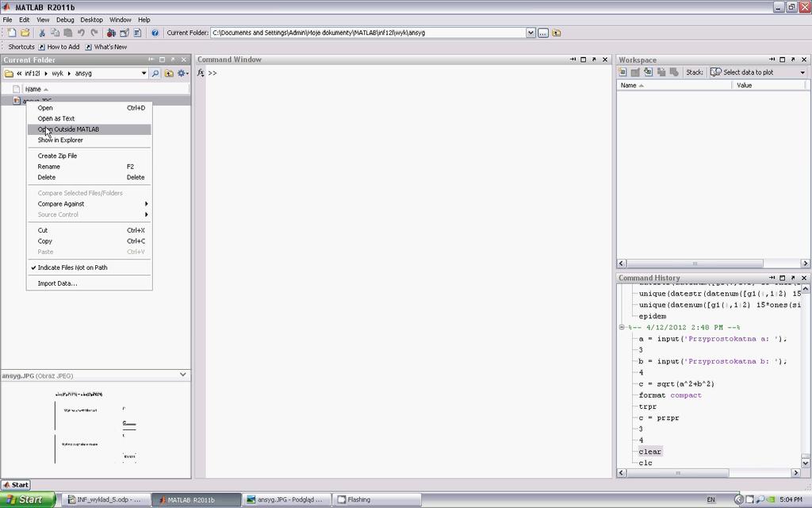Sort Current Folder by Name column header
Screen dimensions: 812x508
pos(106,89)
